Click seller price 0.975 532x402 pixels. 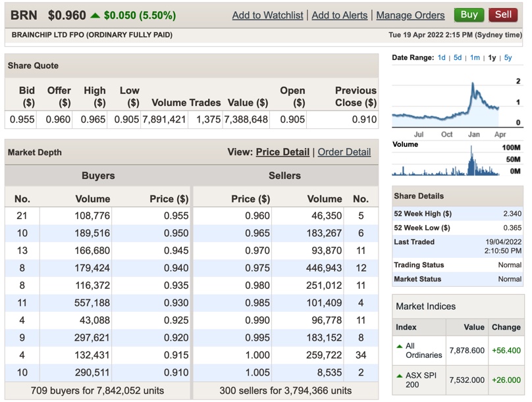[x=257, y=268]
